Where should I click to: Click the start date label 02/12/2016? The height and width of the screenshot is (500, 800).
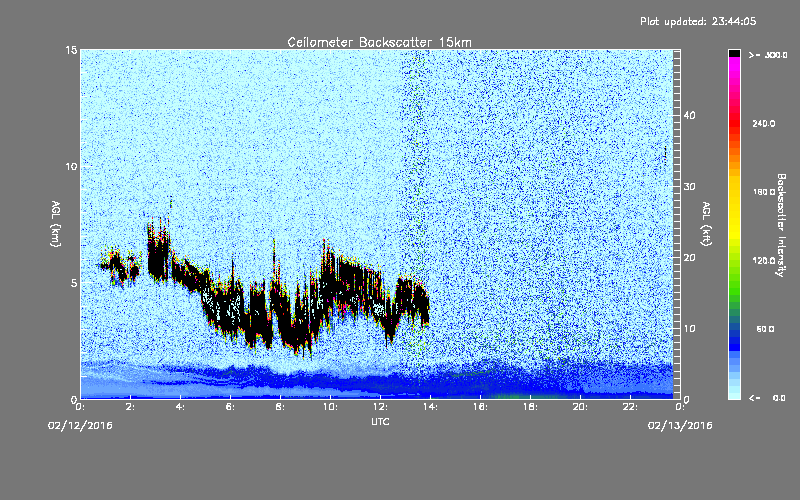pos(80,426)
